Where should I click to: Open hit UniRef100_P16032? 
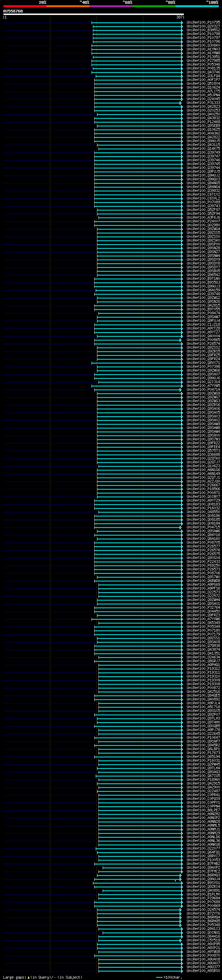point(203,508)
